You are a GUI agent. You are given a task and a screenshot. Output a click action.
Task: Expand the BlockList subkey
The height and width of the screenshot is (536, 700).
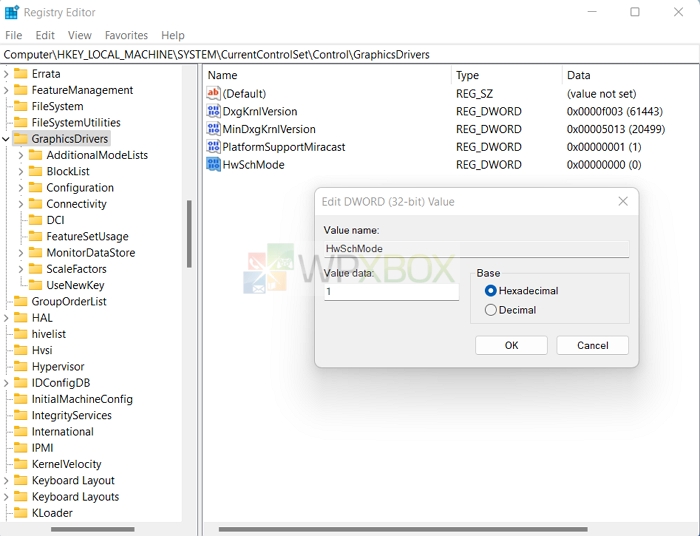[x=21, y=171]
